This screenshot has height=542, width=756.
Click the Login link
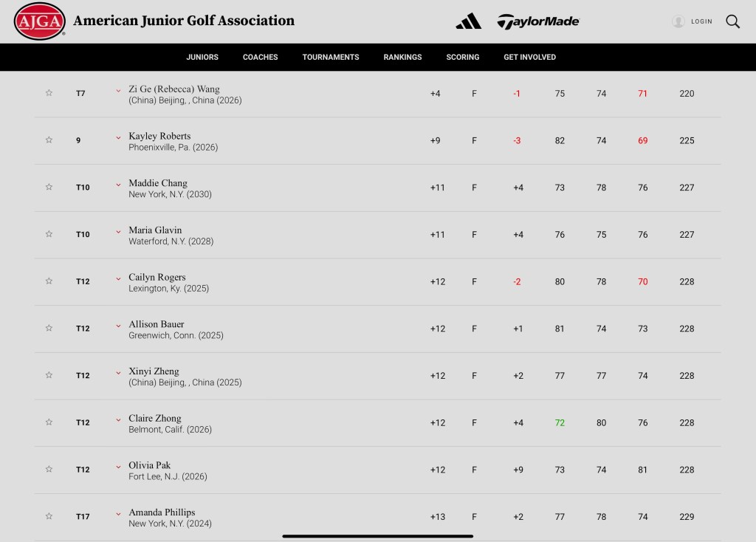(x=701, y=21)
